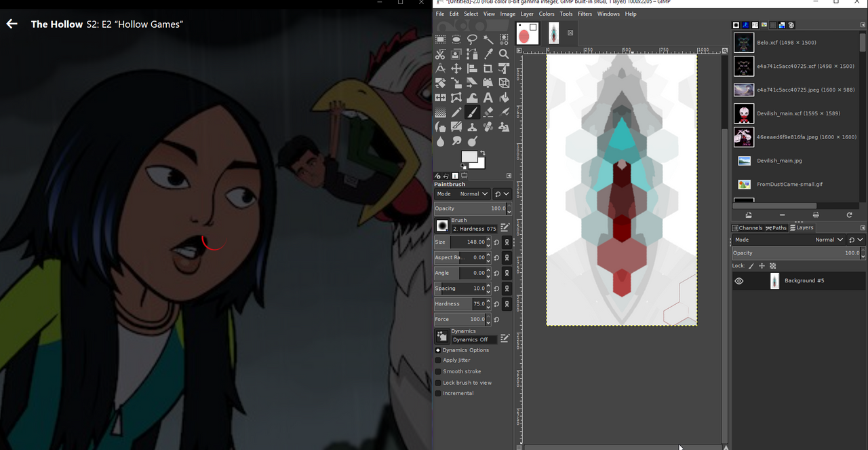This screenshot has width=868, height=450.
Task: Select the Bucket Fill tool
Action: coord(504,98)
